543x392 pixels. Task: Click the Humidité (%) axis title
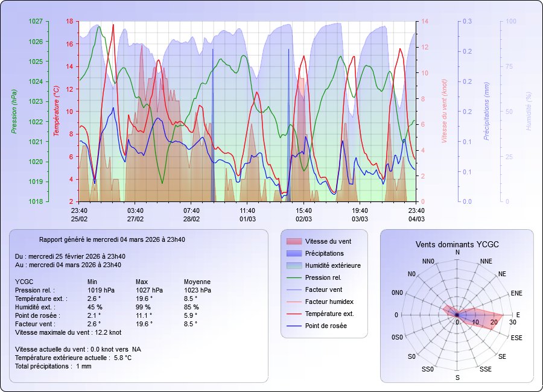529,111
